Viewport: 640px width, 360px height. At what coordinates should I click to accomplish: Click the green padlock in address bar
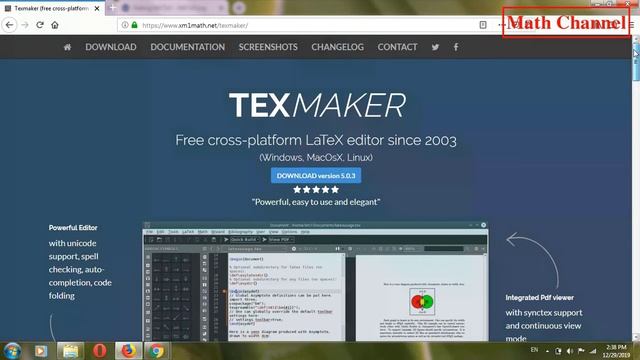point(134,25)
